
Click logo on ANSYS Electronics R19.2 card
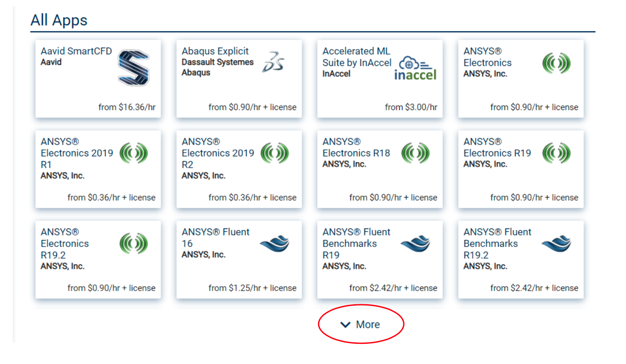pos(134,244)
